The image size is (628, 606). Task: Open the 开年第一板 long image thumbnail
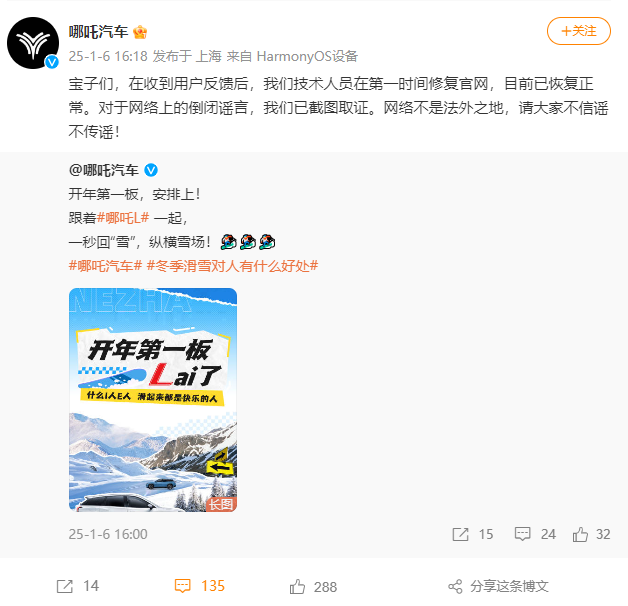[153, 400]
